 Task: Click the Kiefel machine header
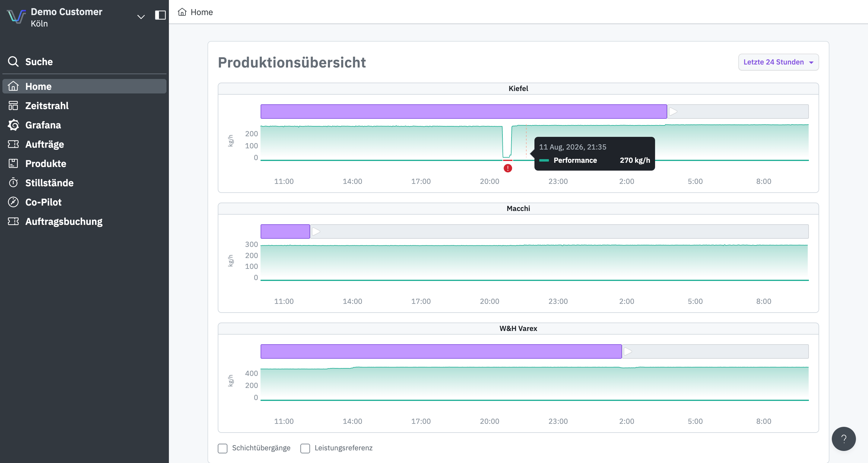(x=518, y=89)
